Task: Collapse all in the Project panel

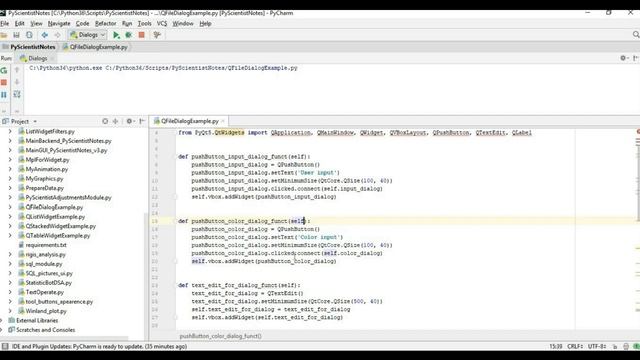Action: (x=116, y=121)
